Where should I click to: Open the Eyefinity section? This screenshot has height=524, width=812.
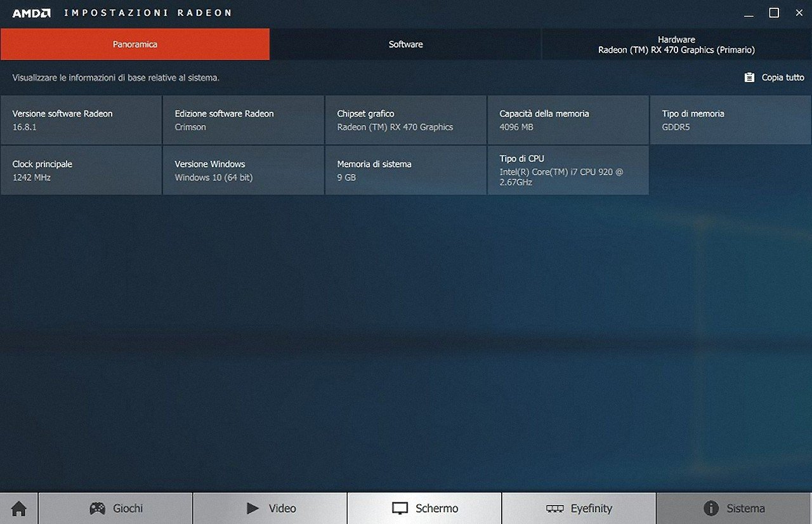tap(579, 508)
